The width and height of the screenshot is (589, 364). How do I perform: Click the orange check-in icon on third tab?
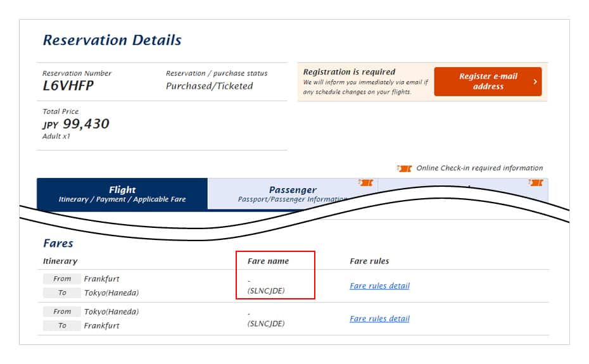tap(536, 183)
